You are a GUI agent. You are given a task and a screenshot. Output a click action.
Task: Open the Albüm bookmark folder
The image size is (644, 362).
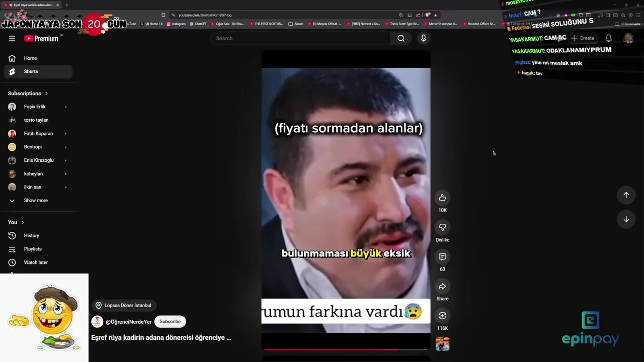[296, 24]
